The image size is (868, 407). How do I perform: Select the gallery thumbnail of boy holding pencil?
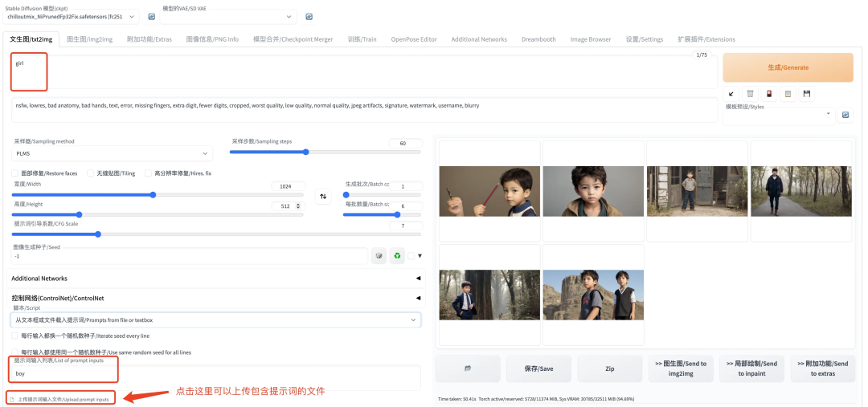pos(489,191)
